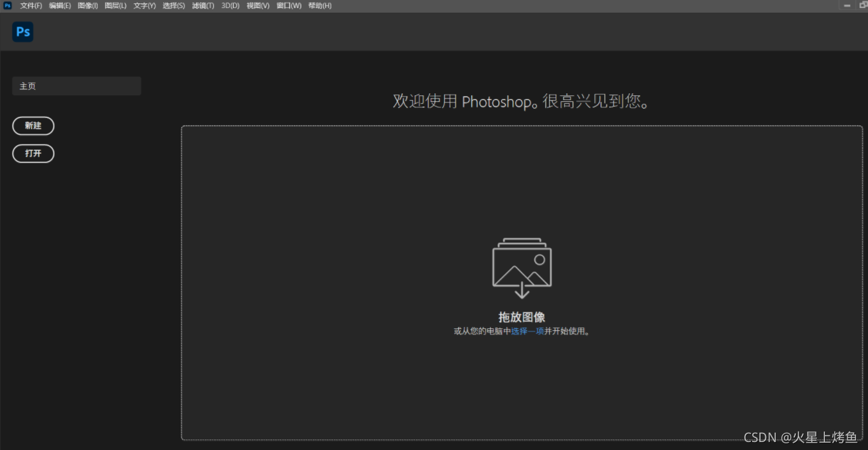Viewport: 868px width, 450px height.
Task: Select the 主页 sidebar tab
Action: click(x=77, y=86)
